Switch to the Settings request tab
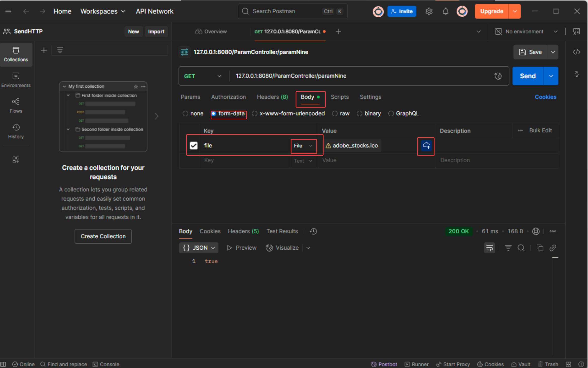The width and height of the screenshot is (588, 368). point(371,97)
